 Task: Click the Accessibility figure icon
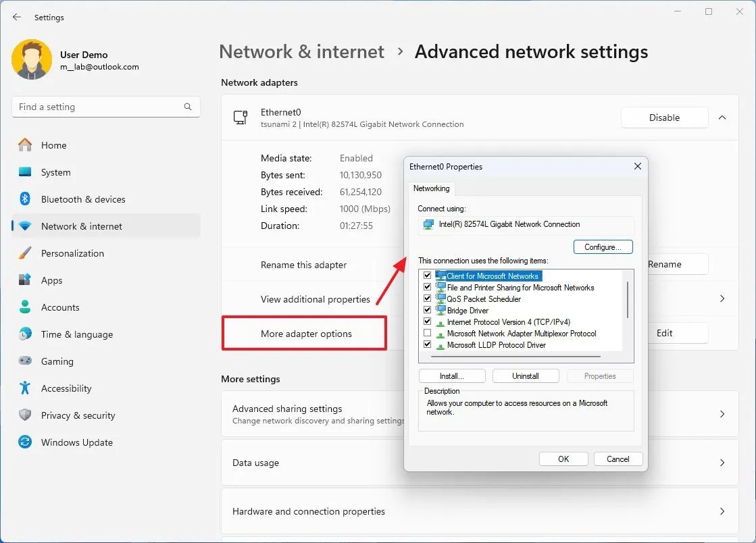(25, 388)
